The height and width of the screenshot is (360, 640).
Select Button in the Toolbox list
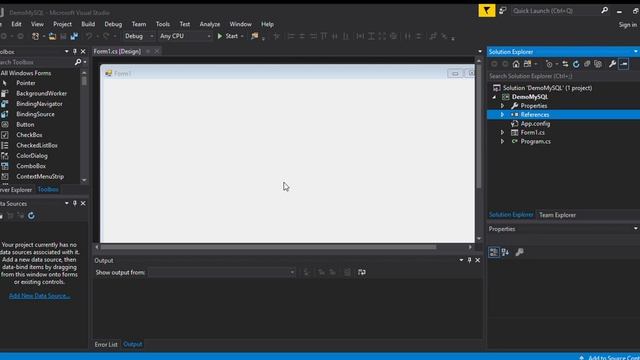pos(25,124)
